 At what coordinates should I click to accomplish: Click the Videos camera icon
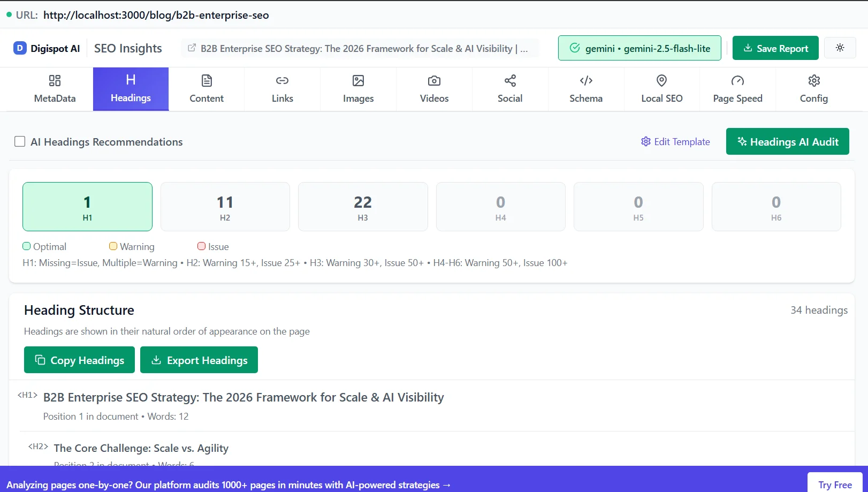click(x=435, y=81)
